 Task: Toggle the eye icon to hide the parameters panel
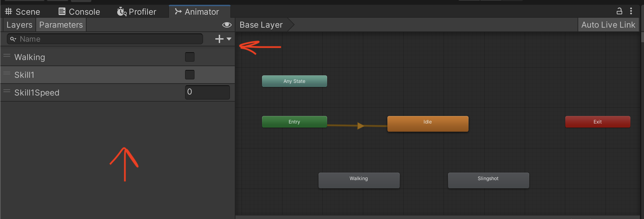pos(227,25)
